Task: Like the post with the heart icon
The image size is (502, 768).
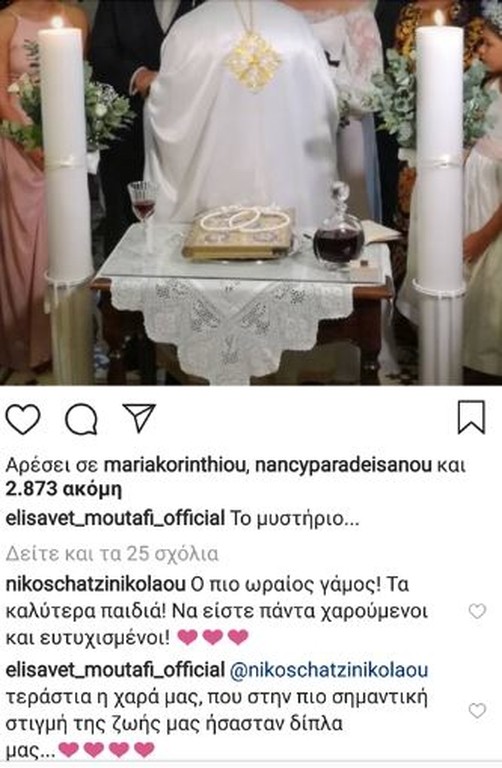Action: (23, 419)
